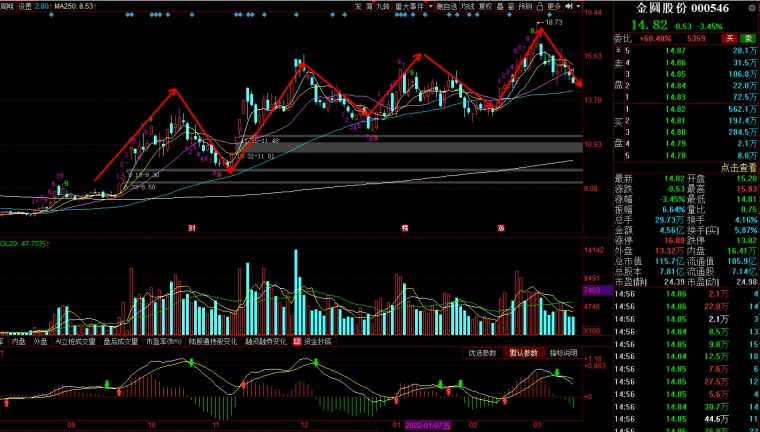Image resolution: width=760 pixels, height=432 pixels.
Task: Click the X100 volume scale label
Action: 593,330
